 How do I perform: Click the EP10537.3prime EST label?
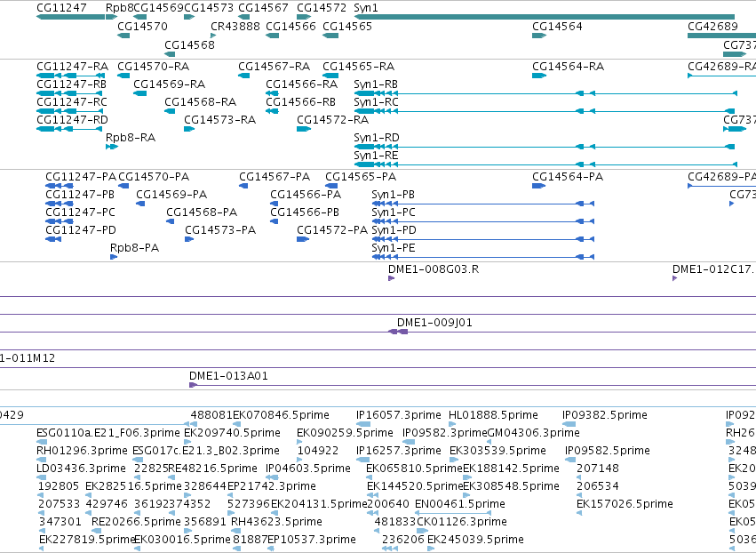(312, 540)
